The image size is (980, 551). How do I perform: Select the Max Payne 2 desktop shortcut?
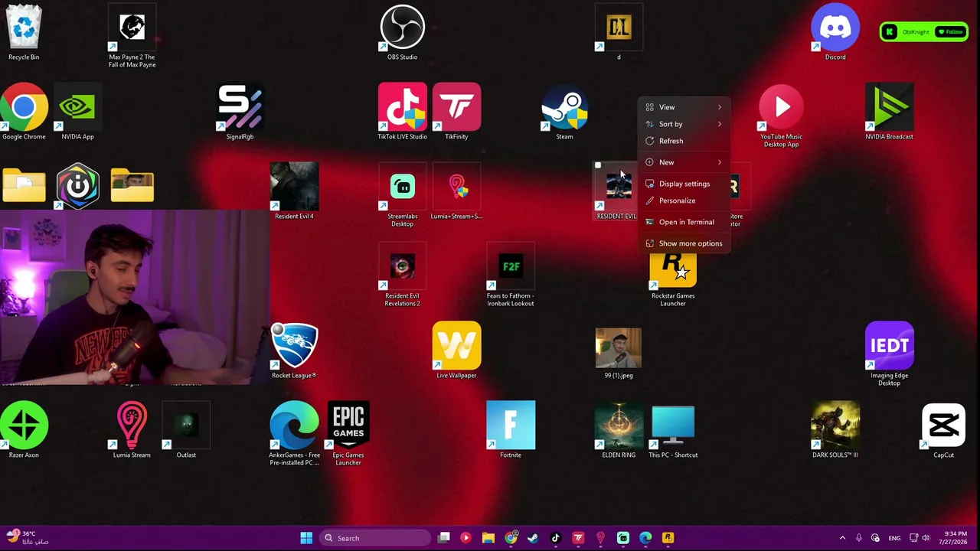132,37
